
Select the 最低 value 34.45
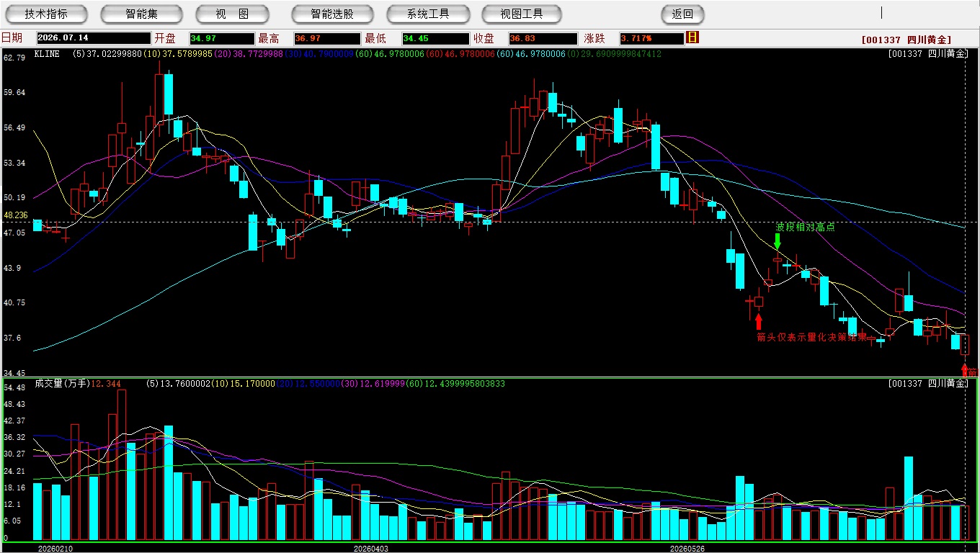tap(435, 38)
